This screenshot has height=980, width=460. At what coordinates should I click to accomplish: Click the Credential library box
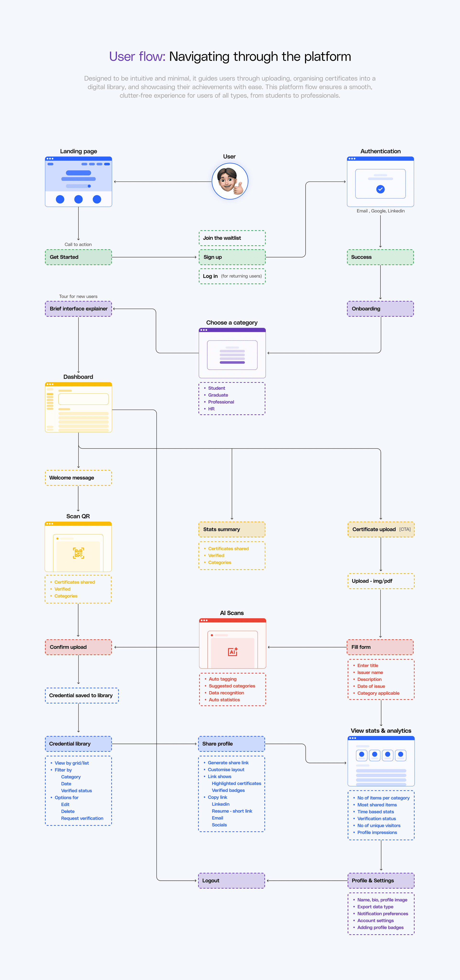pos(78,744)
